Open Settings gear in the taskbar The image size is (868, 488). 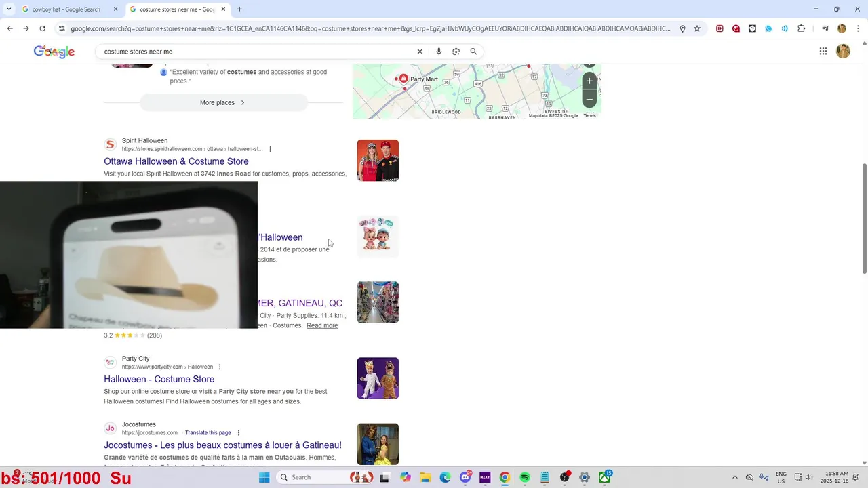[585, 477]
